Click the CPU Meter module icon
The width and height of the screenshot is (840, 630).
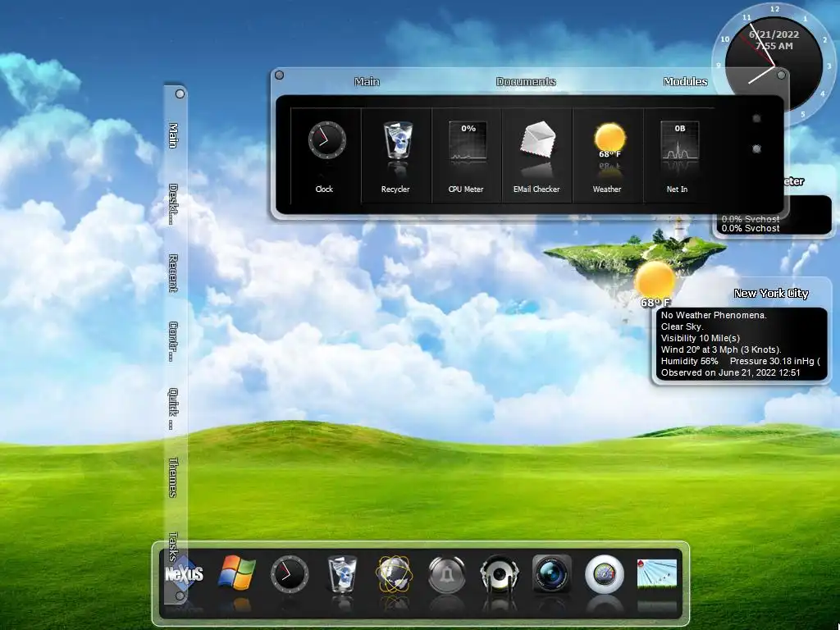(468, 141)
